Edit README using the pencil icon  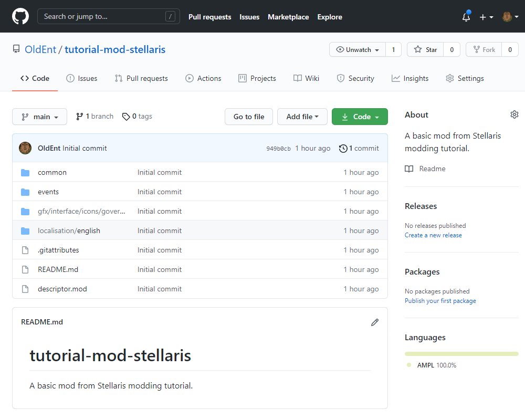click(374, 322)
